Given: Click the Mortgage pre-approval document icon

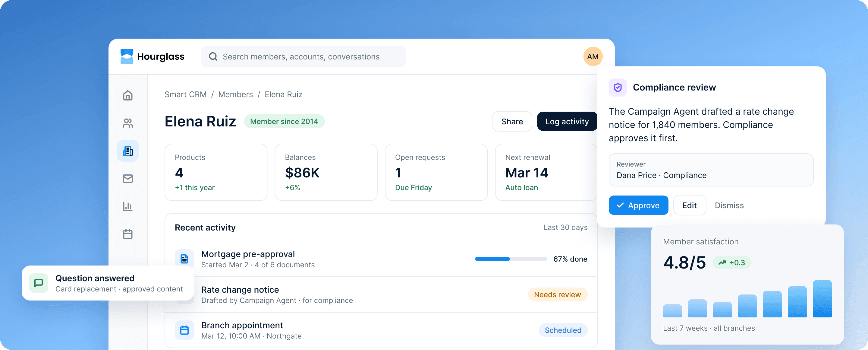Looking at the screenshot, I should point(184,259).
